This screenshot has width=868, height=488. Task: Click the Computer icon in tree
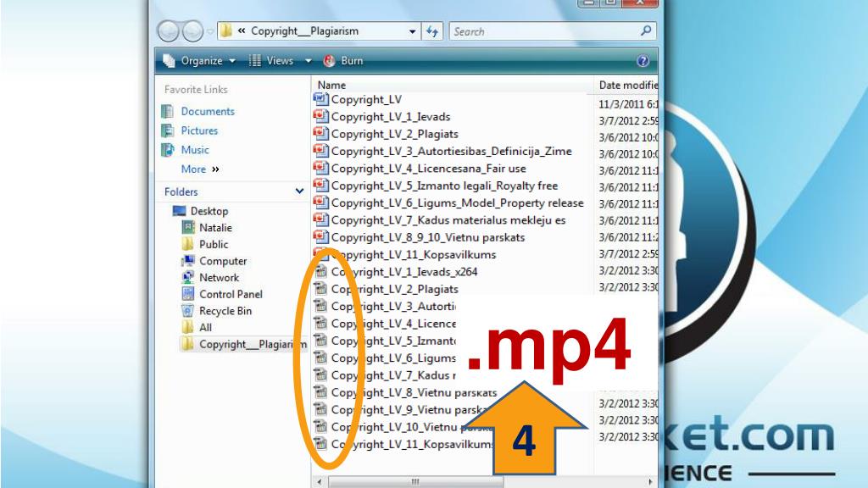tap(188, 261)
